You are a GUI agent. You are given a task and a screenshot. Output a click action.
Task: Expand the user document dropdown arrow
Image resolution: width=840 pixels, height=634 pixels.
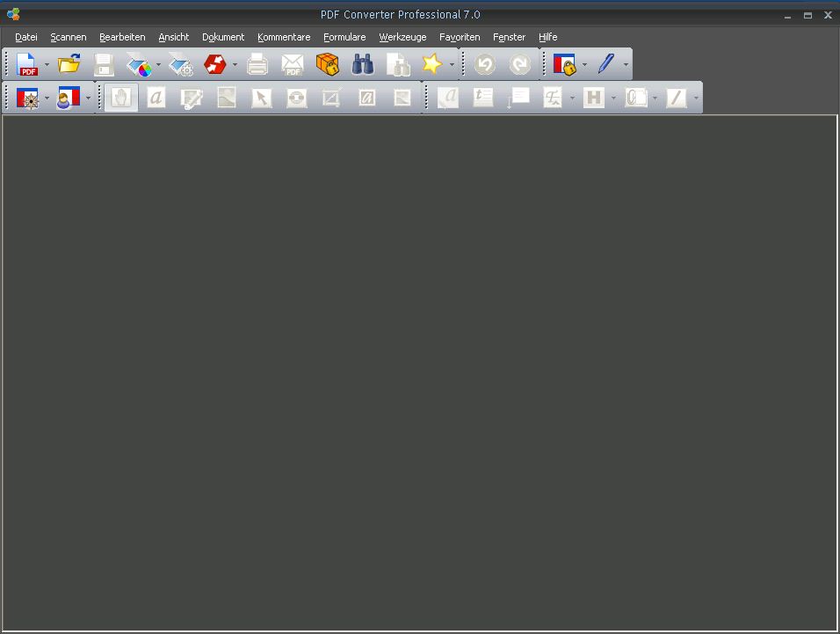[89, 98]
